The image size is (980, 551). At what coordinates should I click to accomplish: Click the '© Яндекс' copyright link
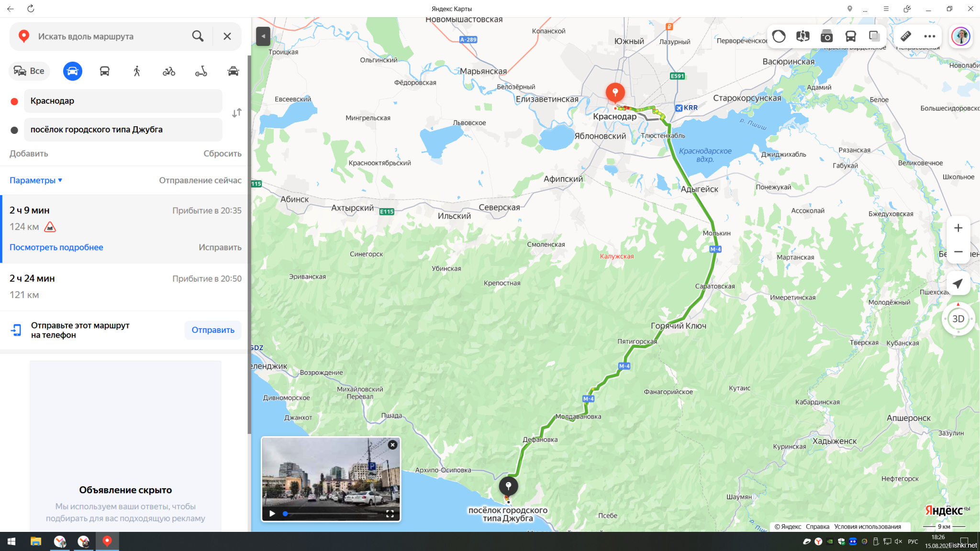click(788, 527)
